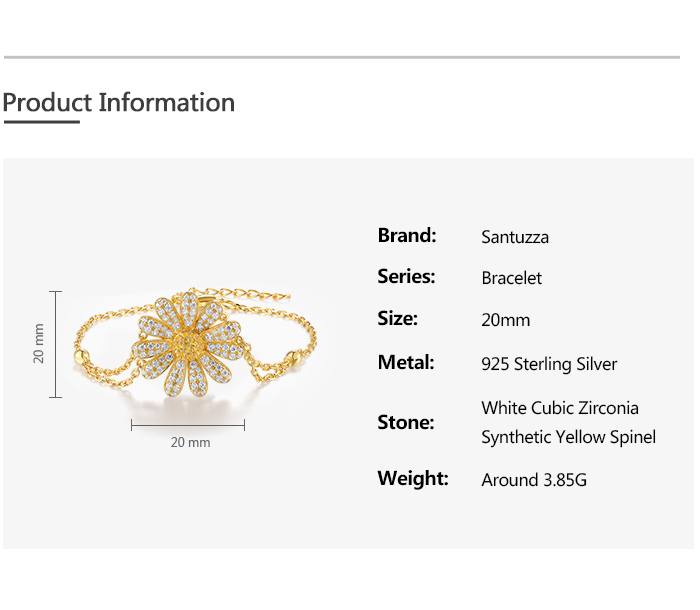700x610 pixels.
Task: Click the vertical 20 mm height label
Action: (x=39, y=343)
